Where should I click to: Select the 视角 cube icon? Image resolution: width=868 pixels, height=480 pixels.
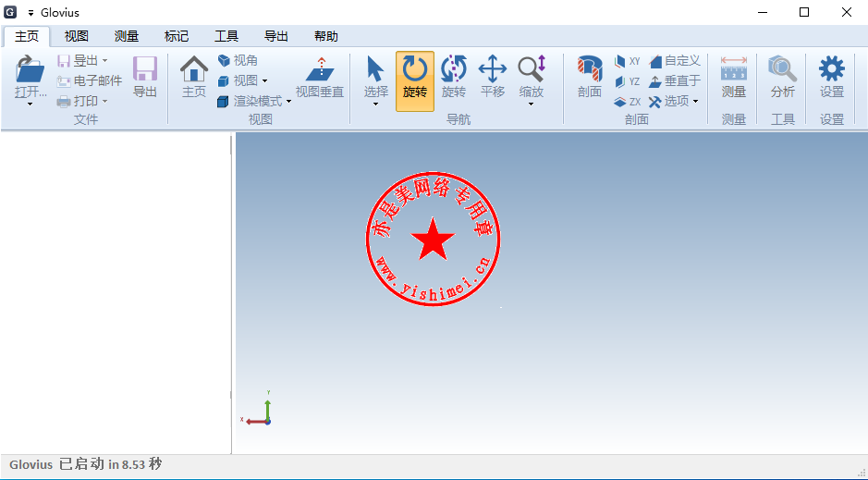(x=224, y=60)
